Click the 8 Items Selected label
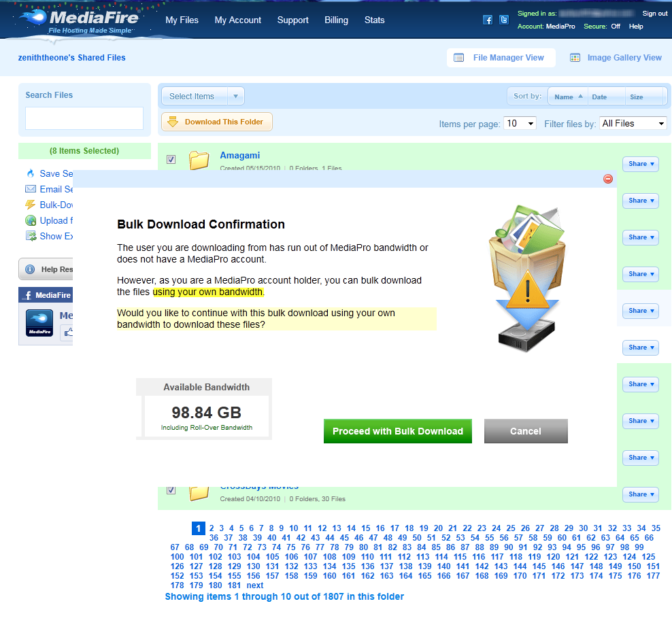Viewport: 672px width, 629px height. [x=84, y=151]
